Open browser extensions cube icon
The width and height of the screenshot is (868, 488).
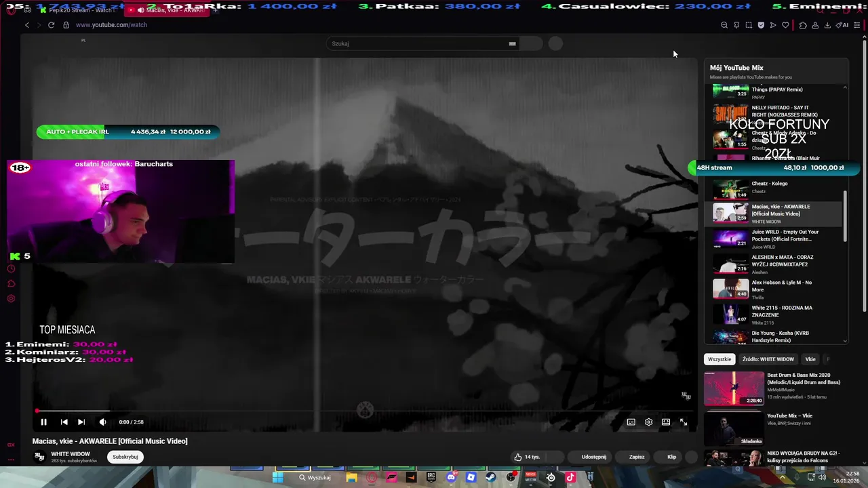point(803,25)
